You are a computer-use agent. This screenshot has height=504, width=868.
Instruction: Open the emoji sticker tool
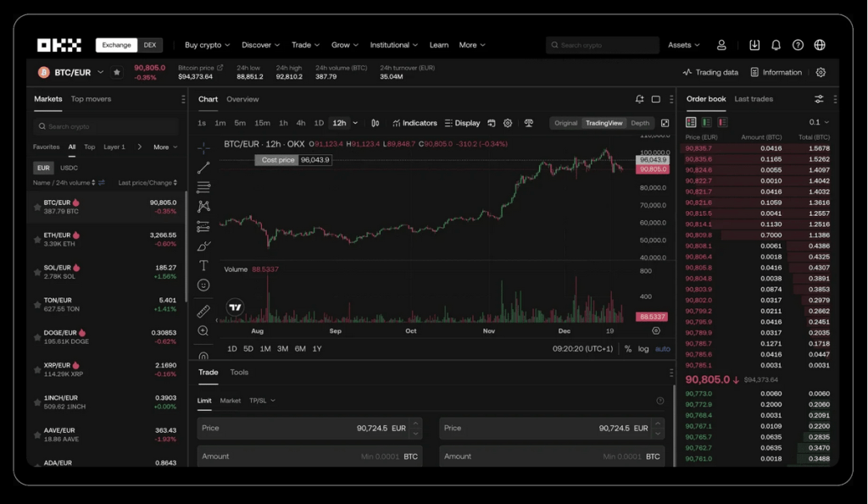(x=203, y=285)
